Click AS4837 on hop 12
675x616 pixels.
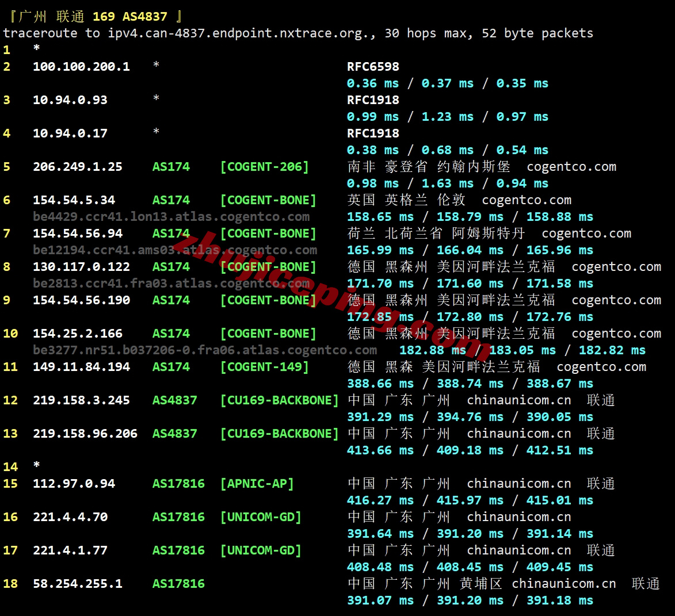click(x=175, y=400)
